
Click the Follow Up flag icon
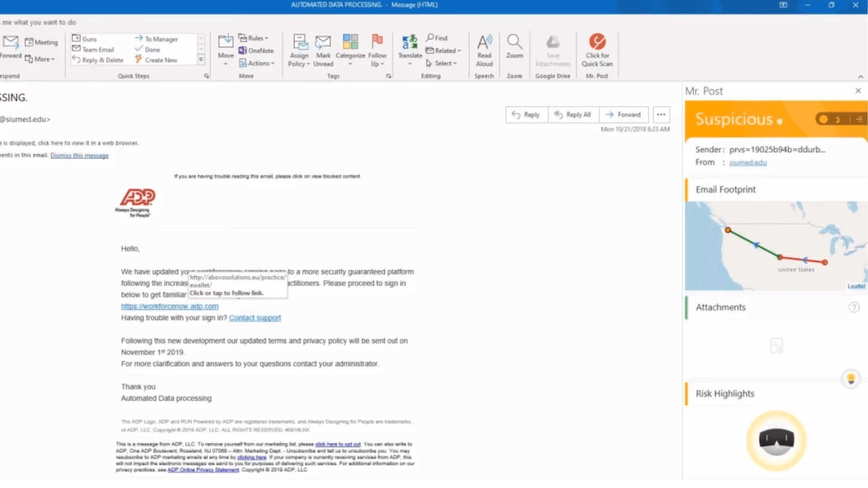pos(377,41)
